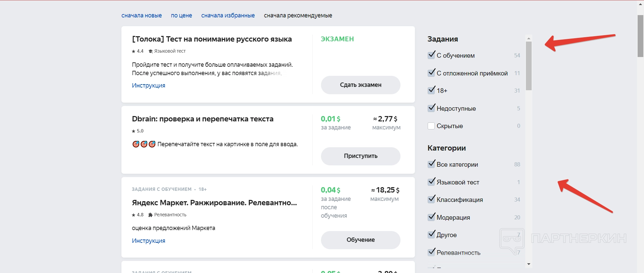Image resolution: width=644 pixels, height=273 pixels.
Task: Click the filter panel scroll-down arrow
Action: (529, 264)
